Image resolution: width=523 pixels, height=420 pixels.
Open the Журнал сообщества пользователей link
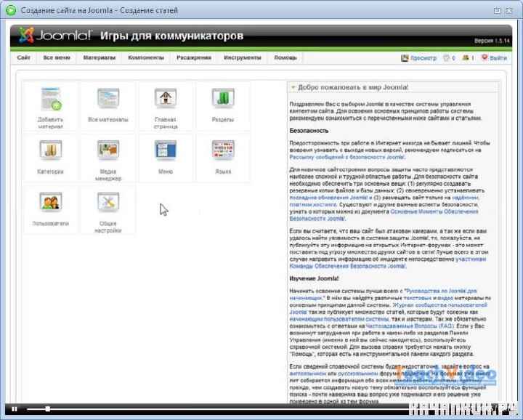440,305
